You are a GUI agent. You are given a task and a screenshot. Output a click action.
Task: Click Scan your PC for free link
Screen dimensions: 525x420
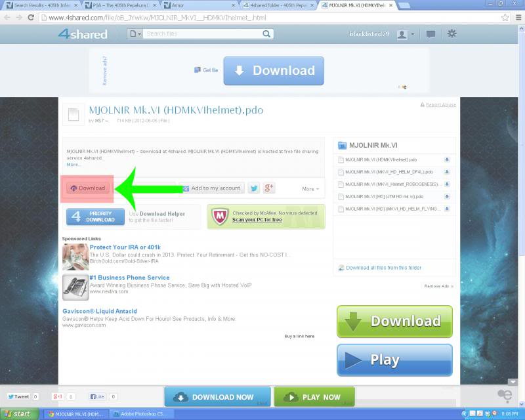257,220
